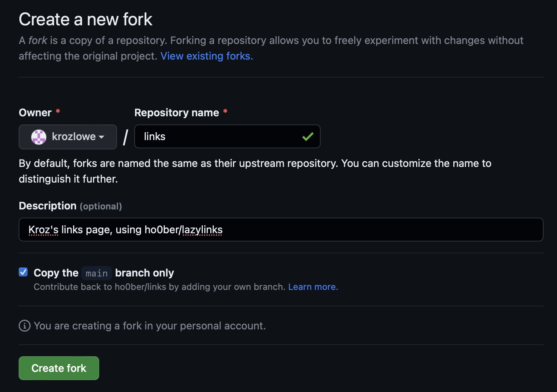Click the "Description" field label
The image size is (557, 392).
pyautogui.click(x=47, y=206)
